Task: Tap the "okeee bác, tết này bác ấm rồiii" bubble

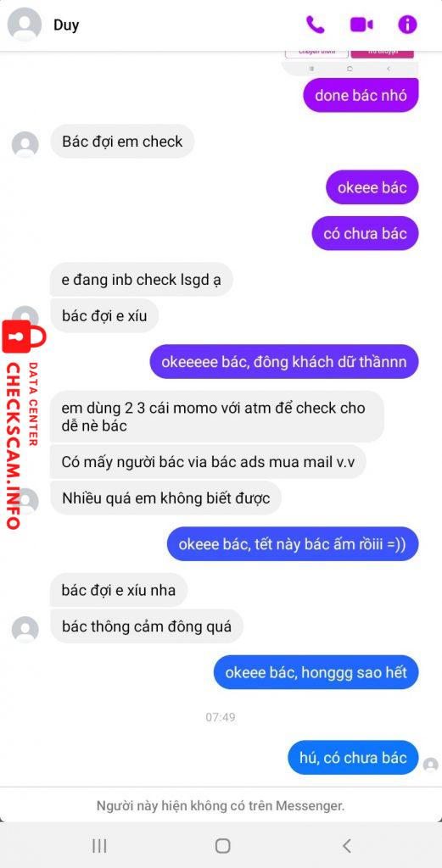Action: [x=293, y=543]
